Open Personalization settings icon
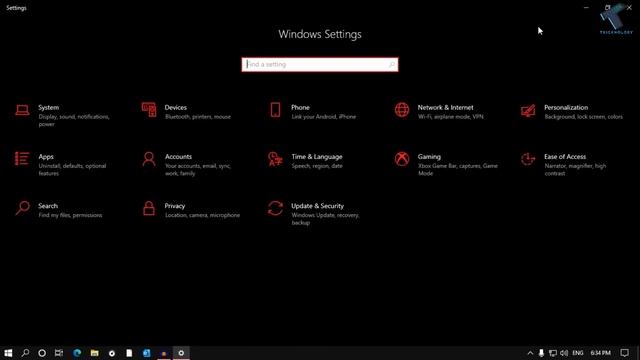The width and height of the screenshot is (640, 360). [x=528, y=110]
